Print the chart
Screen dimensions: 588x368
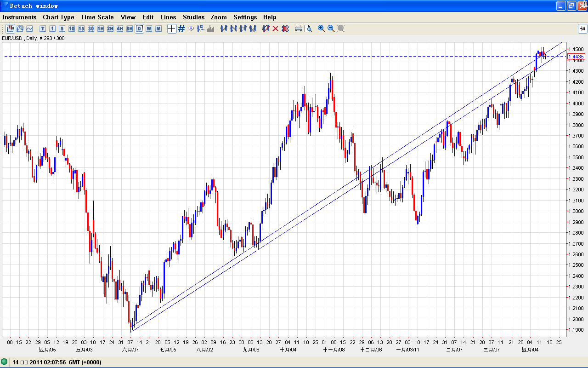(299, 29)
